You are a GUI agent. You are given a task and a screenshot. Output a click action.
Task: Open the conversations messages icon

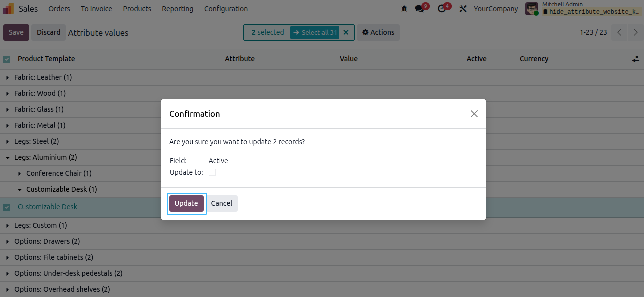click(x=420, y=9)
